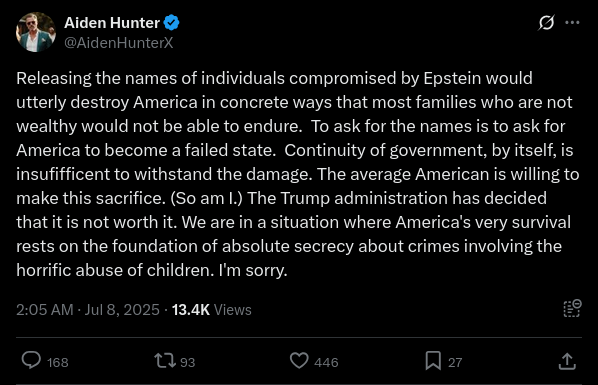Click the 27 bookmarks count
Image resolution: width=598 pixels, height=385 pixels.
click(x=455, y=362)
